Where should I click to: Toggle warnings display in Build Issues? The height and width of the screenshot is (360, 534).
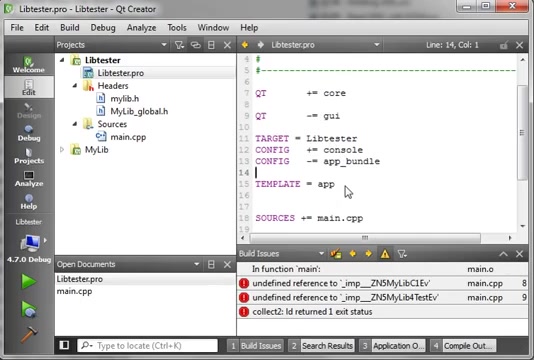(385, 254)
